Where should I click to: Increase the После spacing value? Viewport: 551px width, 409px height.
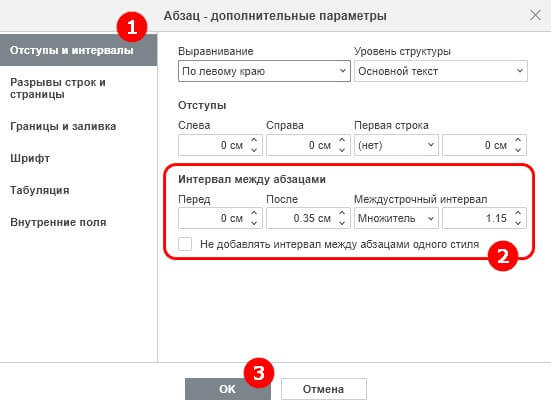tap(342, 213)
